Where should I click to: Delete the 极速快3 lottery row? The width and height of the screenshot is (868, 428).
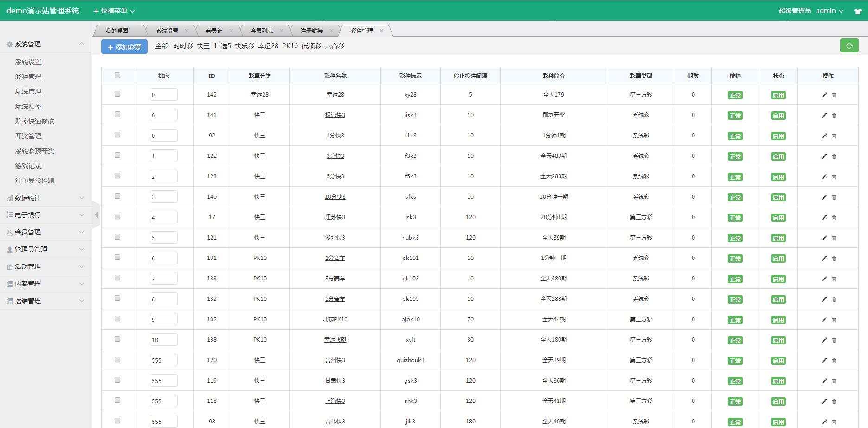834,115
